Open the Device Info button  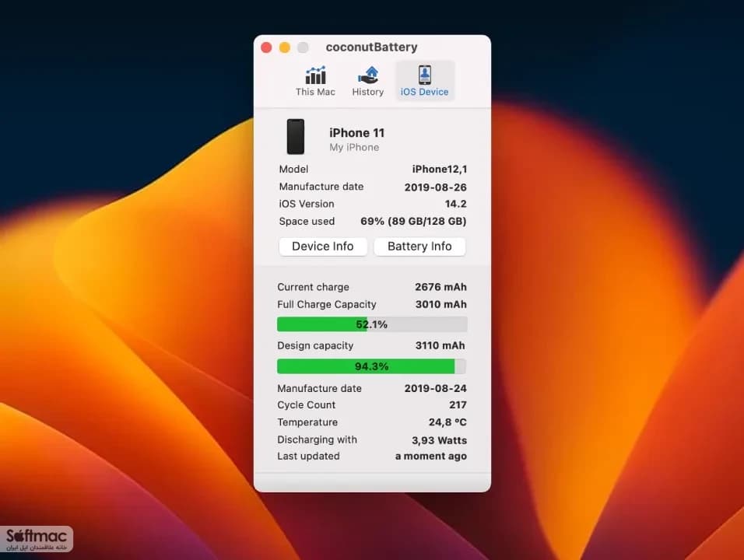[x=323, y=247]
